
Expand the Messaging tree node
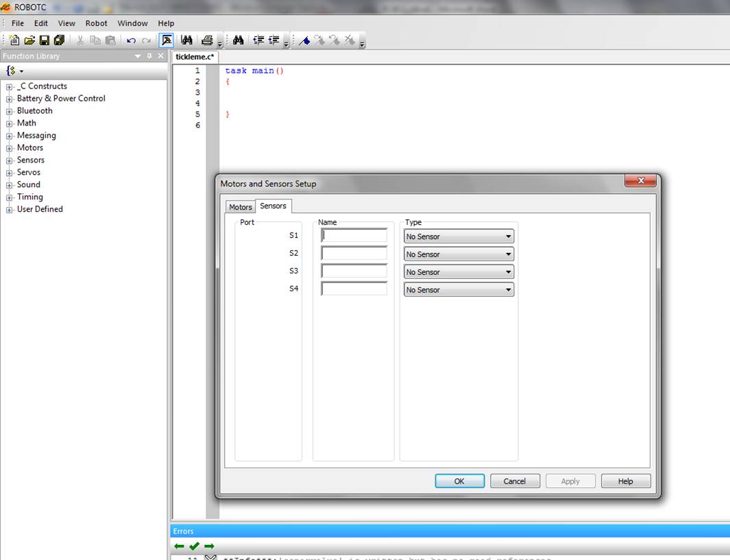9,136
